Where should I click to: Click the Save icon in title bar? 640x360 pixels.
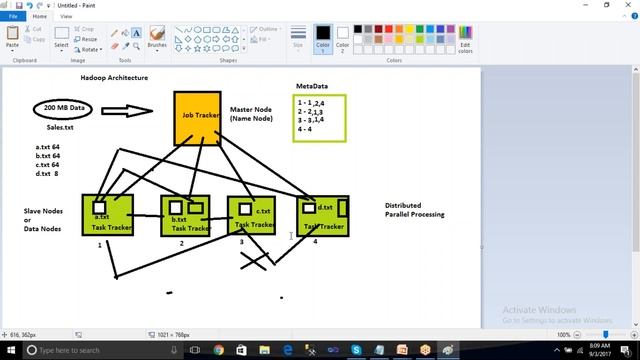tap(19, 5)
